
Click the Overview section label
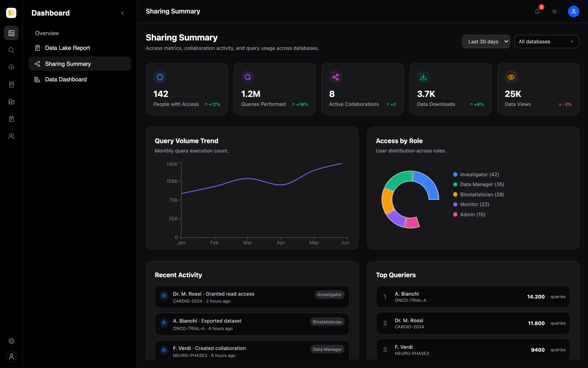tap(47, 33)
